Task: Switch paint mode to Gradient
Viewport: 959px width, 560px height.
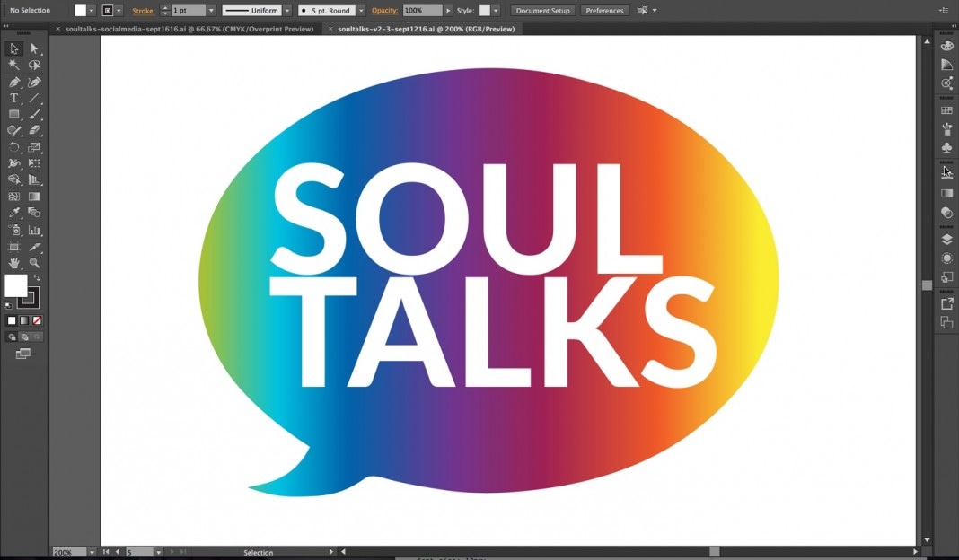Action: [24, 320]
